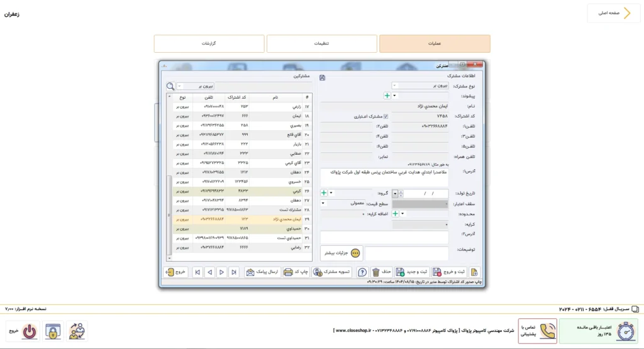Switch to the تنظیمات tab
The height and width of the screenshot is (349, 644).
[x=321, y=43]
